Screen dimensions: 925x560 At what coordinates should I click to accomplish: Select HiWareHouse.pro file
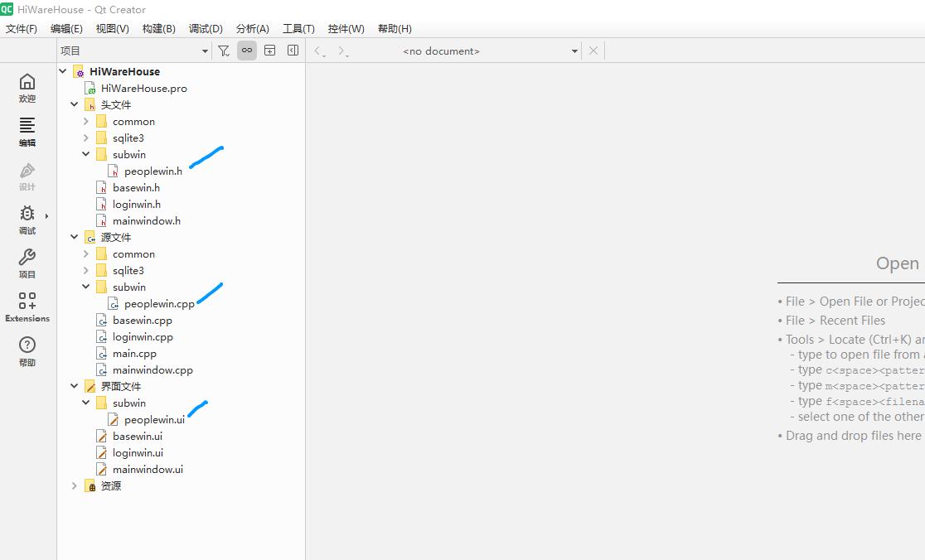[x=144, y=89]
